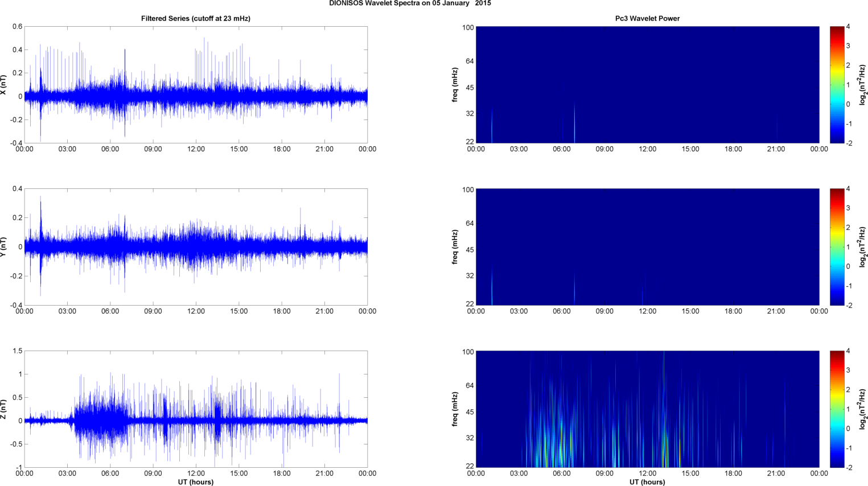Click the top Pc3 wavelet spectrogram for X
Image resolution: width=868 pixels, height=486 pixels.
tap(647, 85)
